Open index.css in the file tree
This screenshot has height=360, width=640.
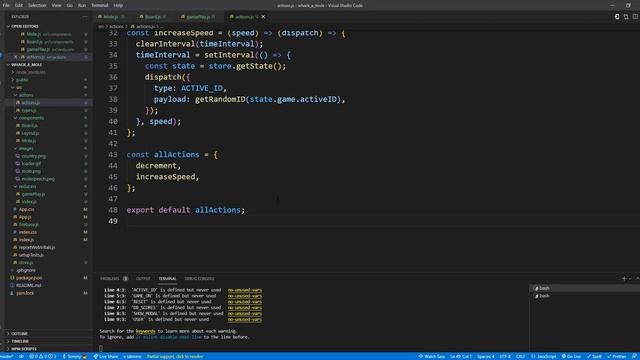pyautogui.click(x=28, y=232)
